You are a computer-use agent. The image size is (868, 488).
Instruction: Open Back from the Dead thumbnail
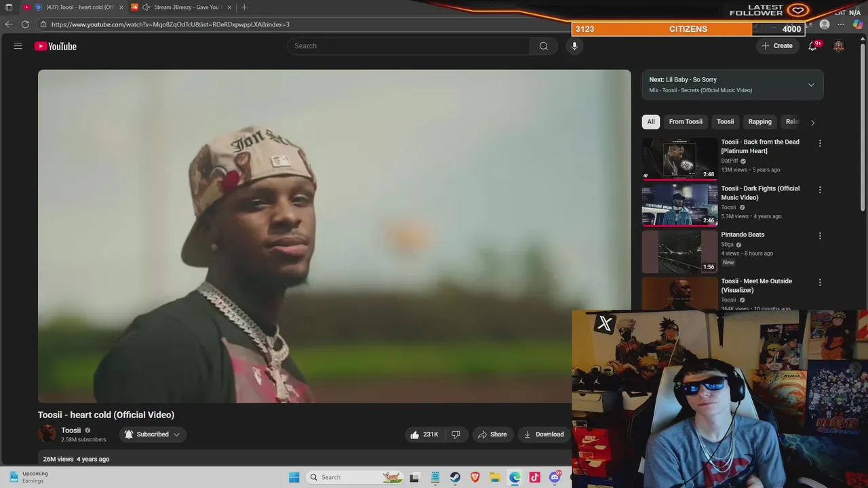pos(679,159)
